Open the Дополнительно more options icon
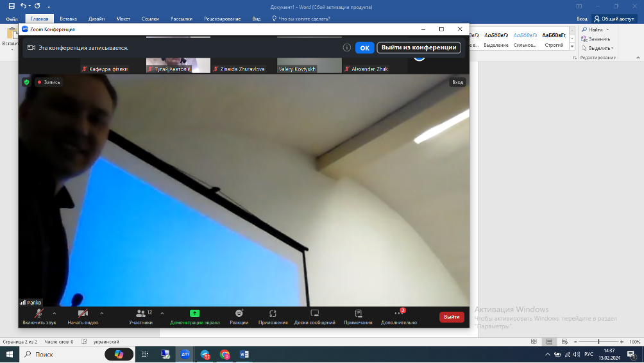 tap(398, 314)
